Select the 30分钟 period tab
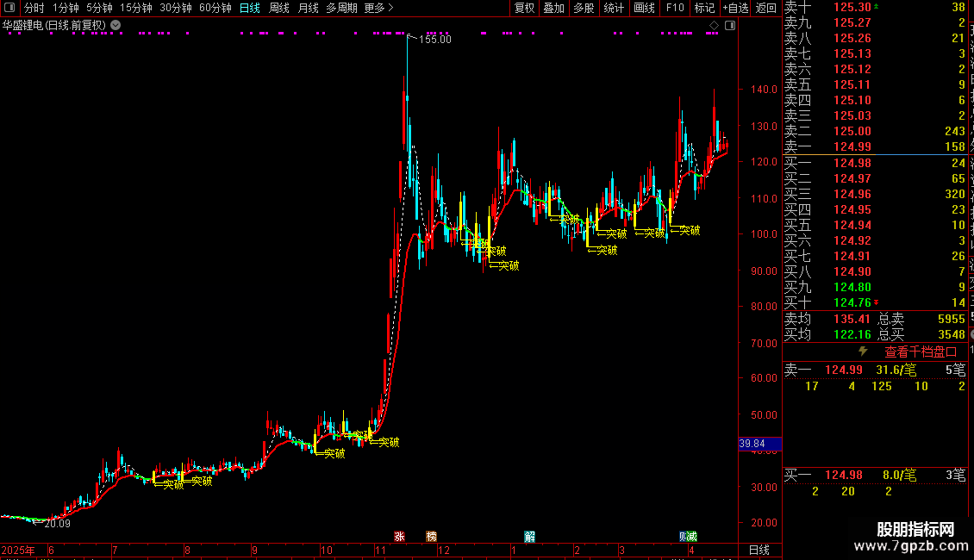The height and width of the screenshot is (560, 974). 176,8
